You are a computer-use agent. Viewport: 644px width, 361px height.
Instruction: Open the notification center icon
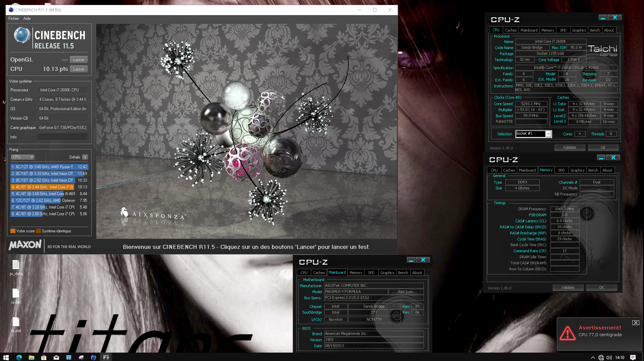[x=633, y=357]
